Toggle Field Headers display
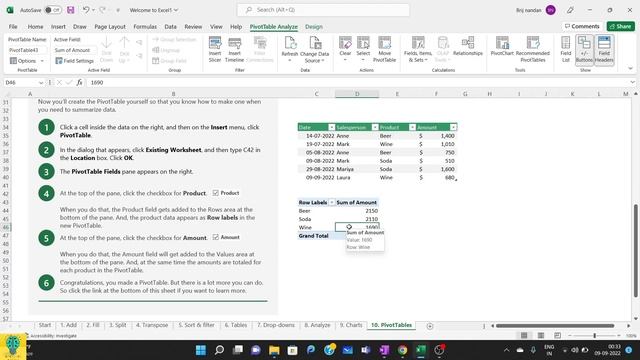The image size is (640, 360). 604,50
